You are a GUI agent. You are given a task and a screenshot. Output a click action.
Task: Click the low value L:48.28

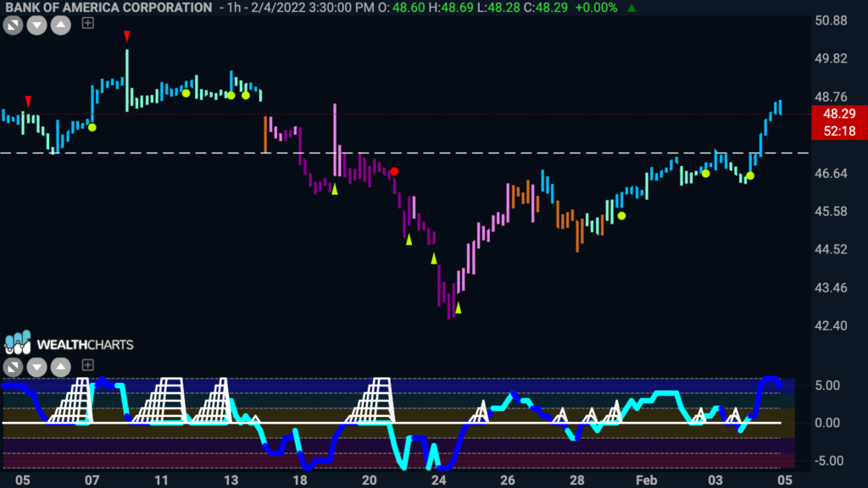(499, 8)
